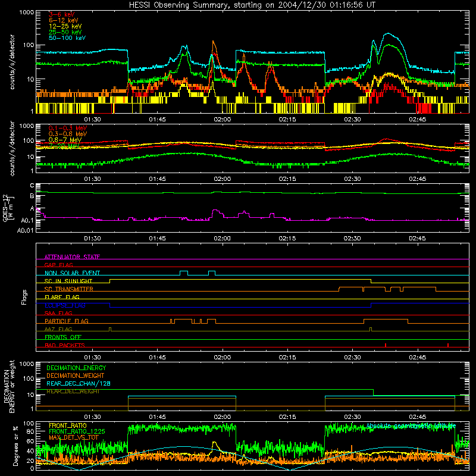The width and height of the screenshot is (476, 476).
Task: Click 02:30 tick under the Flags plot
Action: (x=352, y=358)
